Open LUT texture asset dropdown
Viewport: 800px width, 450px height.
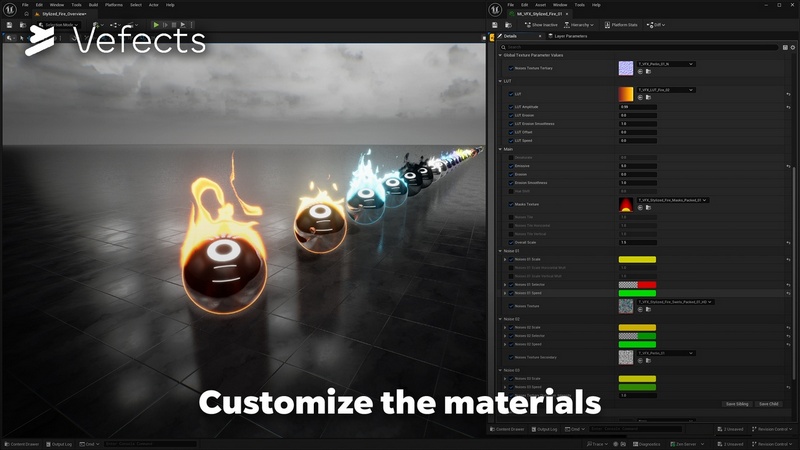(x=690, y=90)
